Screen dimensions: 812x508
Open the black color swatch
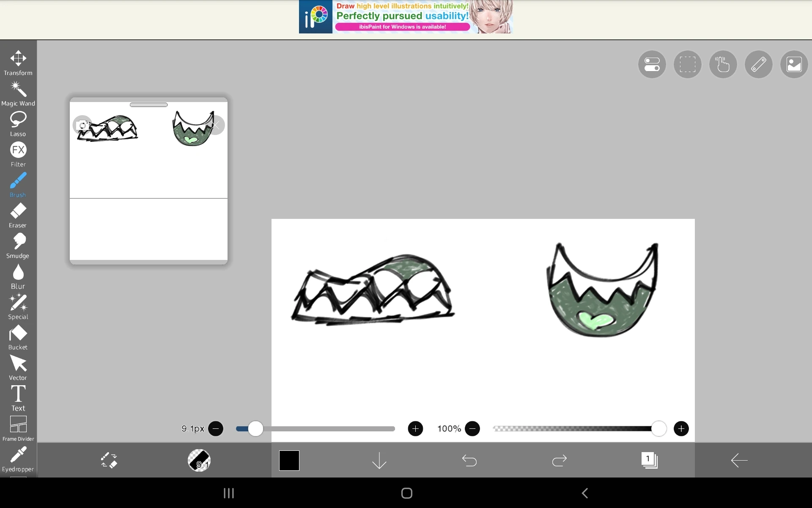point(289,460)
